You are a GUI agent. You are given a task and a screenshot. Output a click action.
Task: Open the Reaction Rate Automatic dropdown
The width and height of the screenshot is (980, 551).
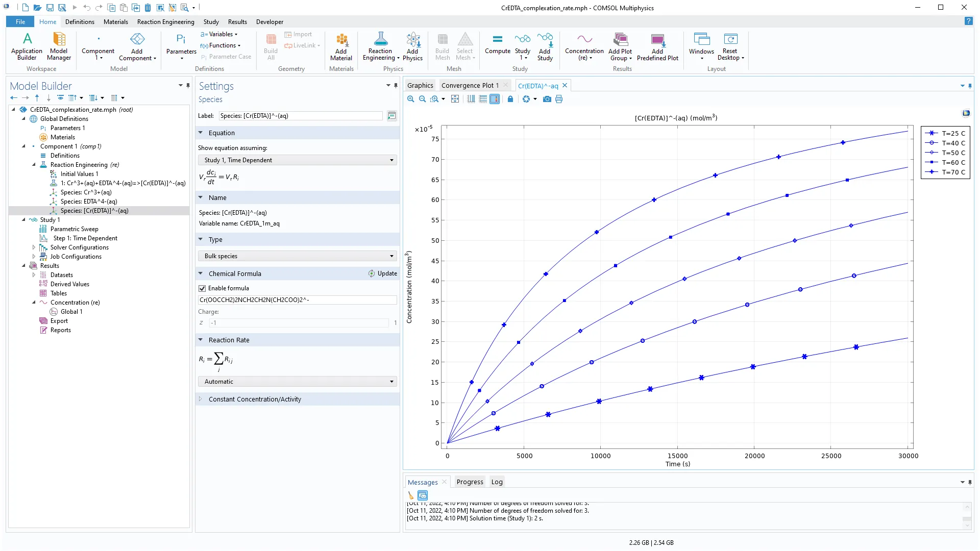(297, 382)
